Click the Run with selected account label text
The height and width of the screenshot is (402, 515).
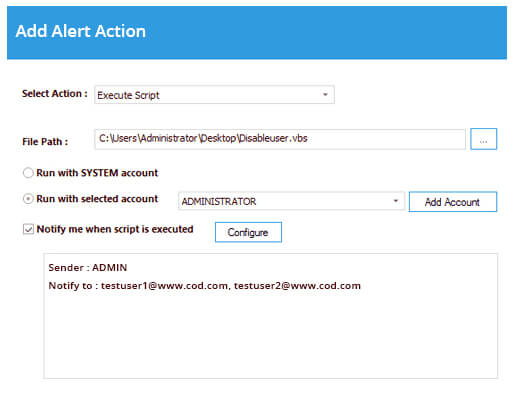tap(97, 199)
